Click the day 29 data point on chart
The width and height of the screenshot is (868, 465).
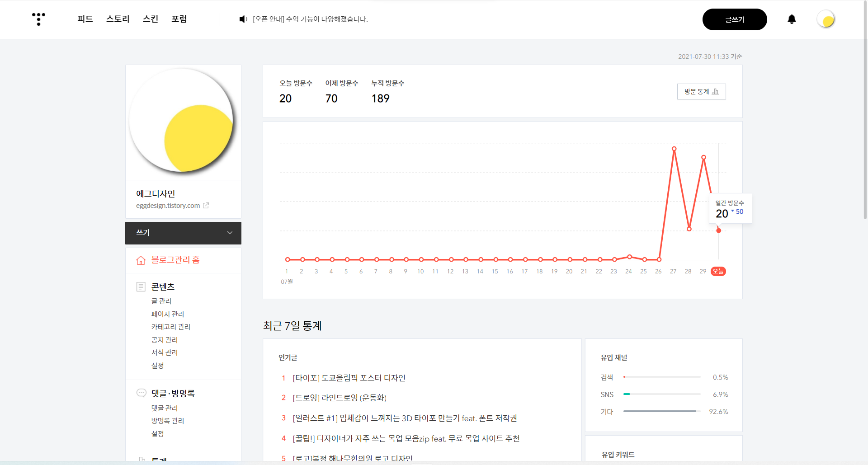[x=703, y=157]
